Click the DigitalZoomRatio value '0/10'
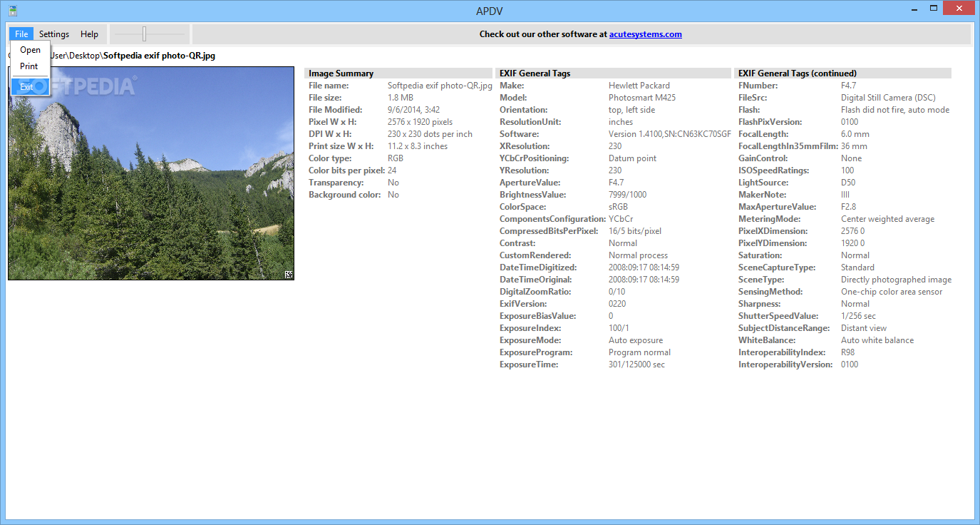Screen dimensions: 980x525 [617, 292]
